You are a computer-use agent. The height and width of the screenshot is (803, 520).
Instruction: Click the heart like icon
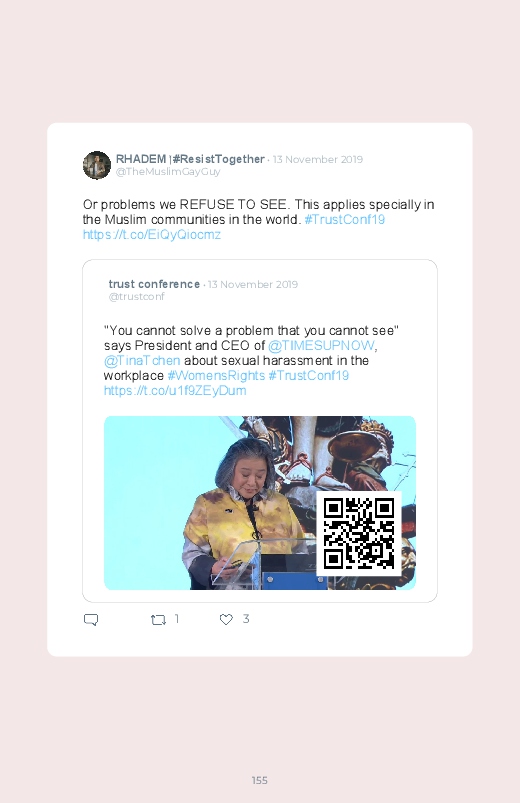pos(226,619)
